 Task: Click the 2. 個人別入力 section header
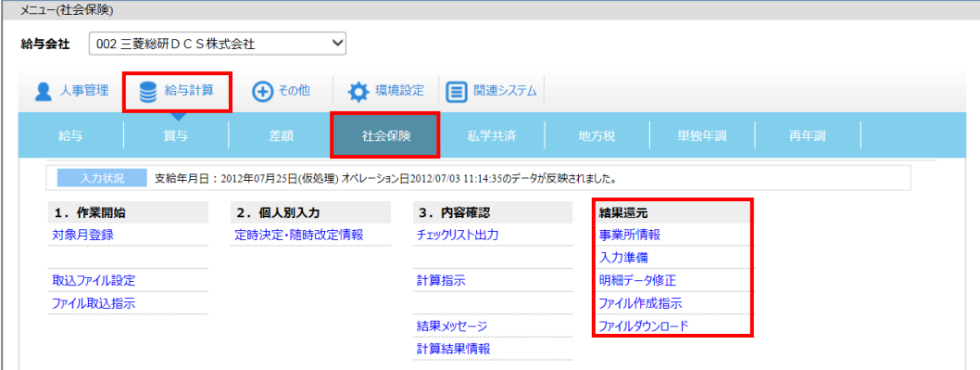pos(310,213)
